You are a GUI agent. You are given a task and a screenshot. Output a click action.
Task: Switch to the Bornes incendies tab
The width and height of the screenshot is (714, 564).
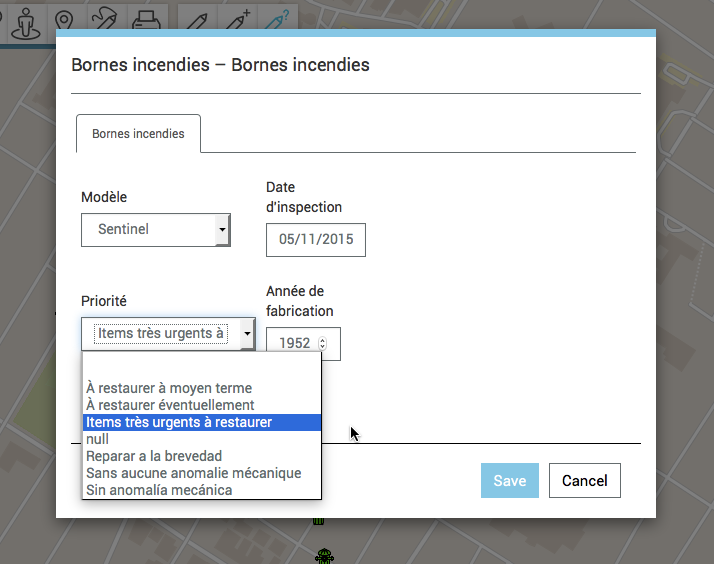(138, 133)
